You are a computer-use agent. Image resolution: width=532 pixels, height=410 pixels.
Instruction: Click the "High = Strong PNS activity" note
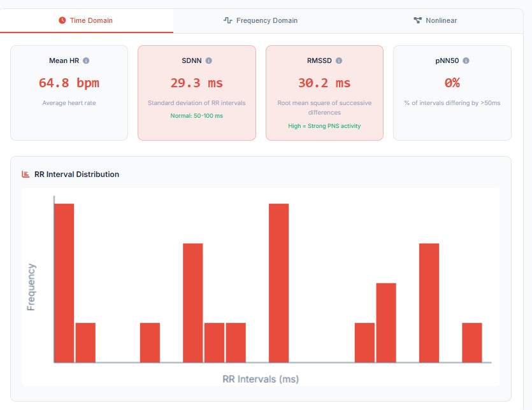[x=324, y=126]
